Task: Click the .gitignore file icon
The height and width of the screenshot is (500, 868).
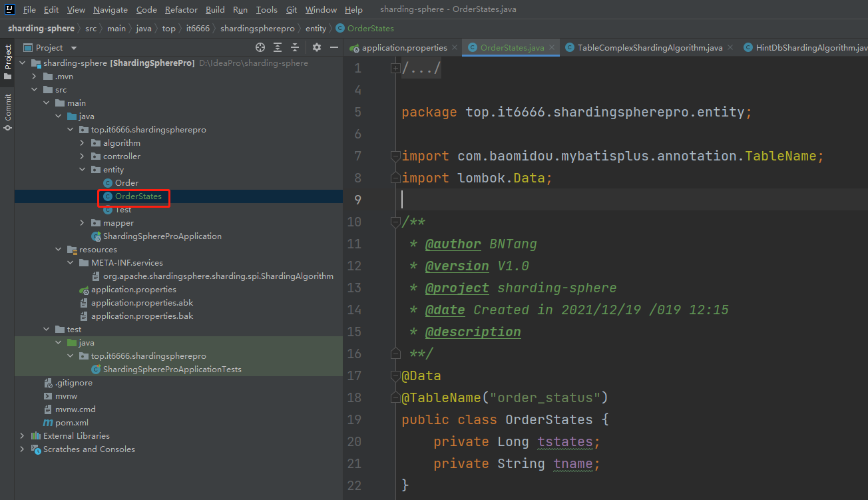Action: (48, 383)
